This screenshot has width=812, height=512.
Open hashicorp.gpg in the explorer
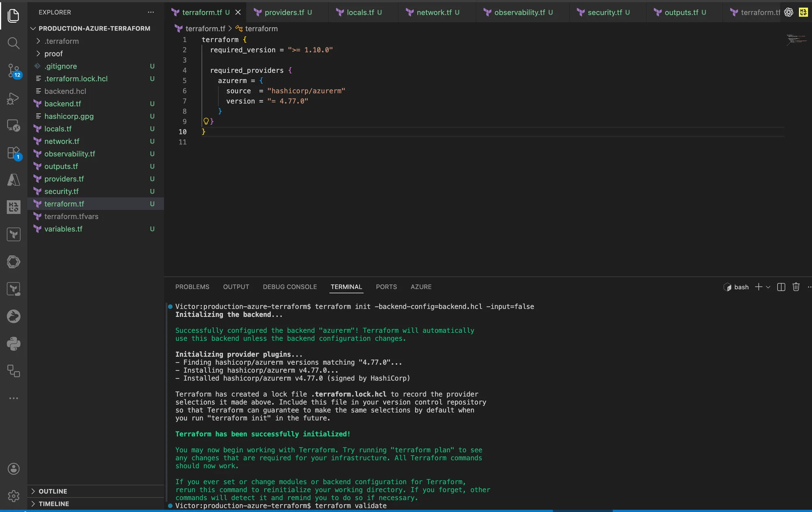[96, 116]
